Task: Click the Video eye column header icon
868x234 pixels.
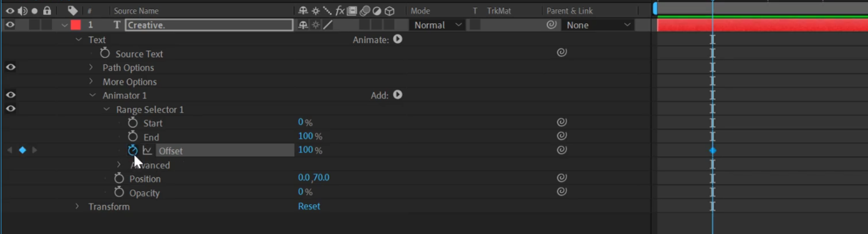Action: [x=9, y=11]
